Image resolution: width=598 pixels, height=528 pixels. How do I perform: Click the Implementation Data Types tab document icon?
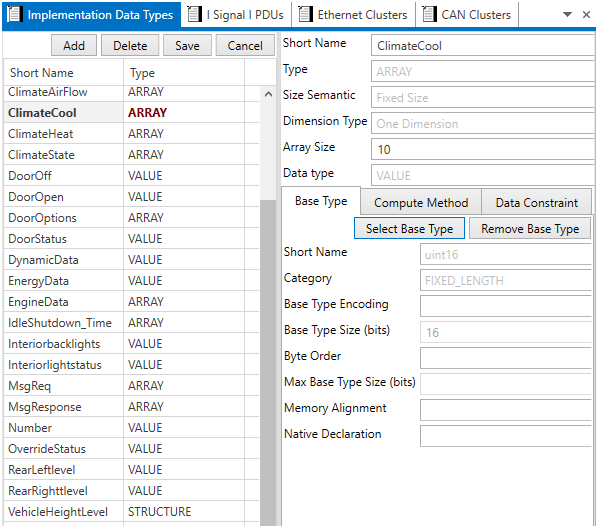click(14, 14)
